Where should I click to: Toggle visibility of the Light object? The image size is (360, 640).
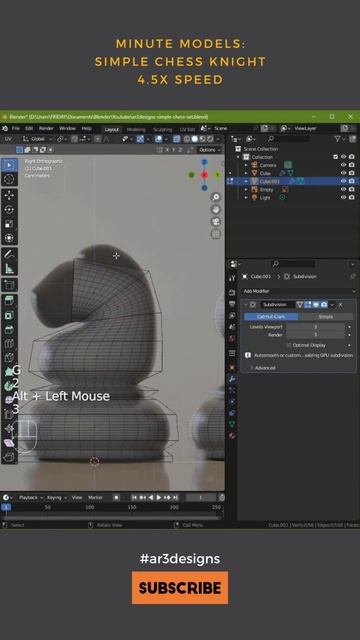344,198
